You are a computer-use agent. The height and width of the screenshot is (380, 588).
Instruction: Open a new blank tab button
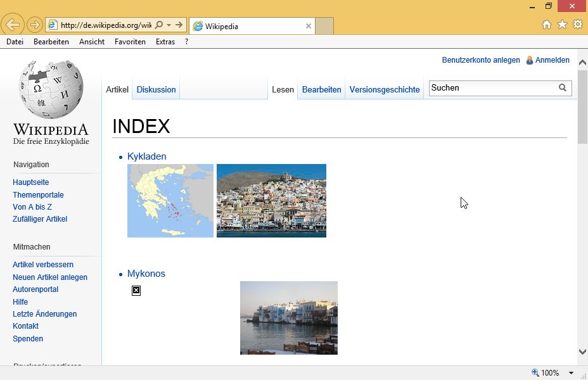coord(324,26)
